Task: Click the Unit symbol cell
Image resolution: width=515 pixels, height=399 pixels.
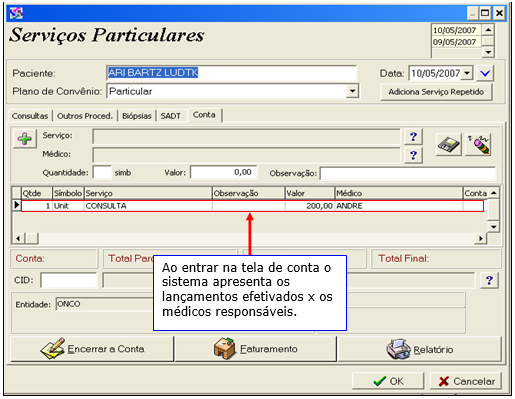Action: click(68, 206)
